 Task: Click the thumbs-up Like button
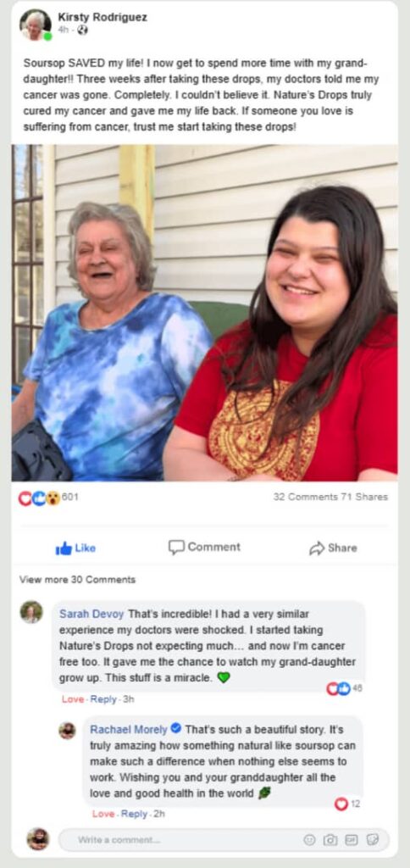point(75,548)
